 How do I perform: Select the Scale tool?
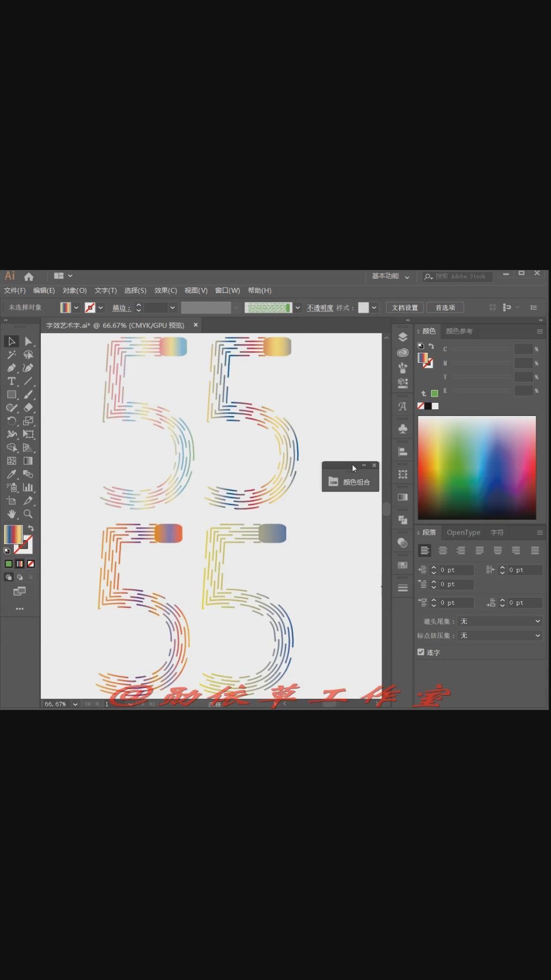pyautogui.click(x=29, y=421)
